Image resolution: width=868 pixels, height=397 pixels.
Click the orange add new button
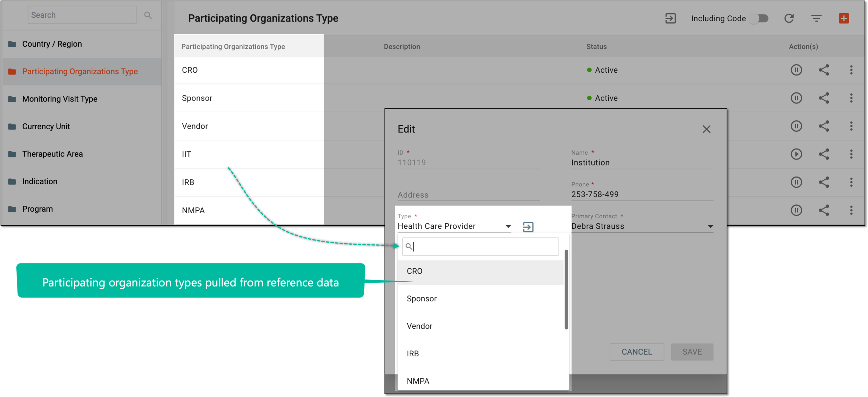tap(844, 18)
